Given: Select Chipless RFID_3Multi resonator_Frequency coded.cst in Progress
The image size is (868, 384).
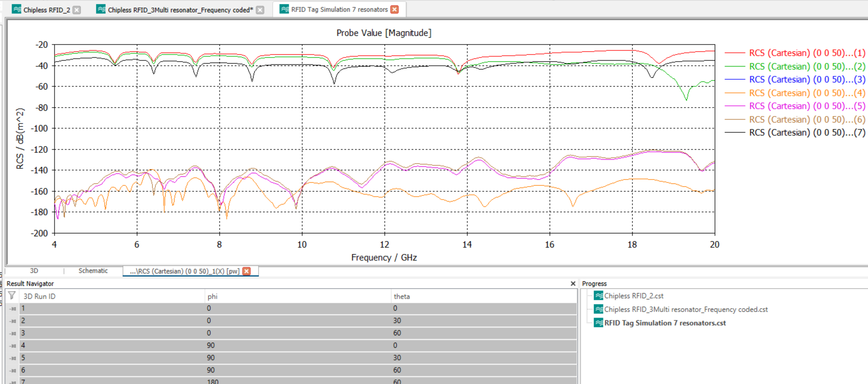Looking at the screenshot, I should point(686,309).
